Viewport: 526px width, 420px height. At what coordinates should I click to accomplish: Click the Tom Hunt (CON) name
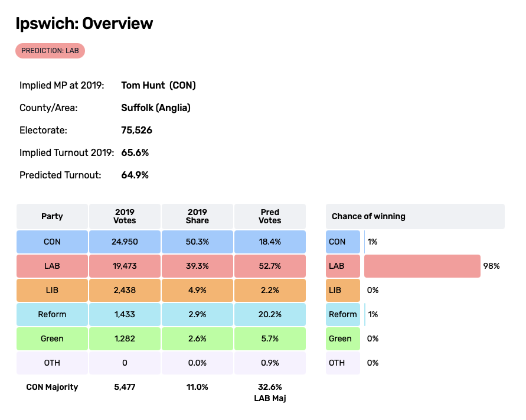[158, 85]
